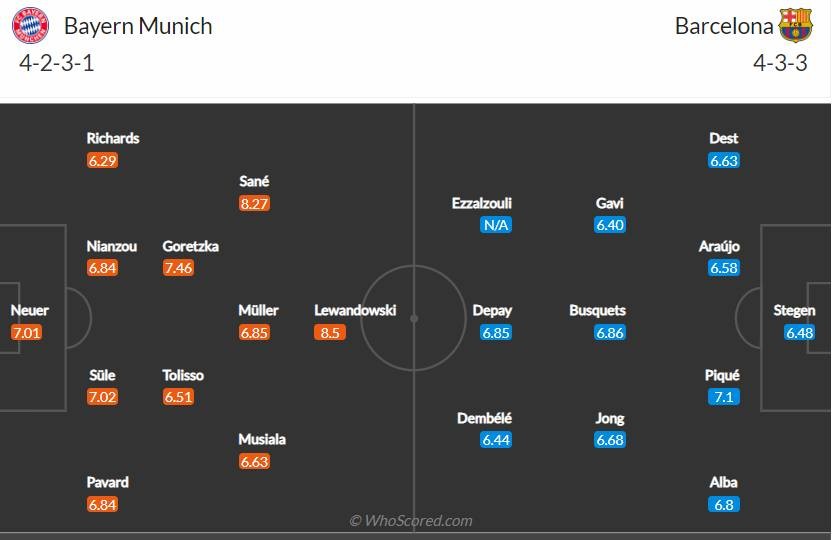Open the player name Alba
This screenshot has height=540, width=832.
(724, 482)
